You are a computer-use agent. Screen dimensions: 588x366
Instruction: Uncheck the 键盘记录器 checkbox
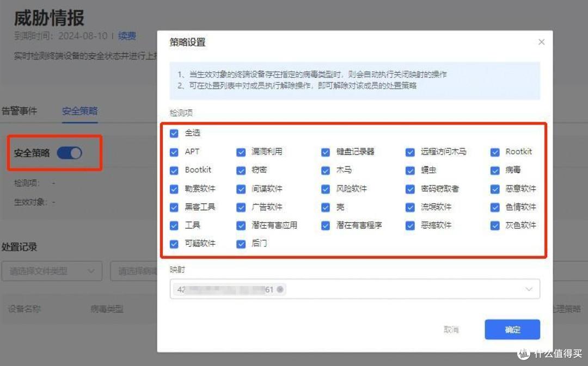326,152
